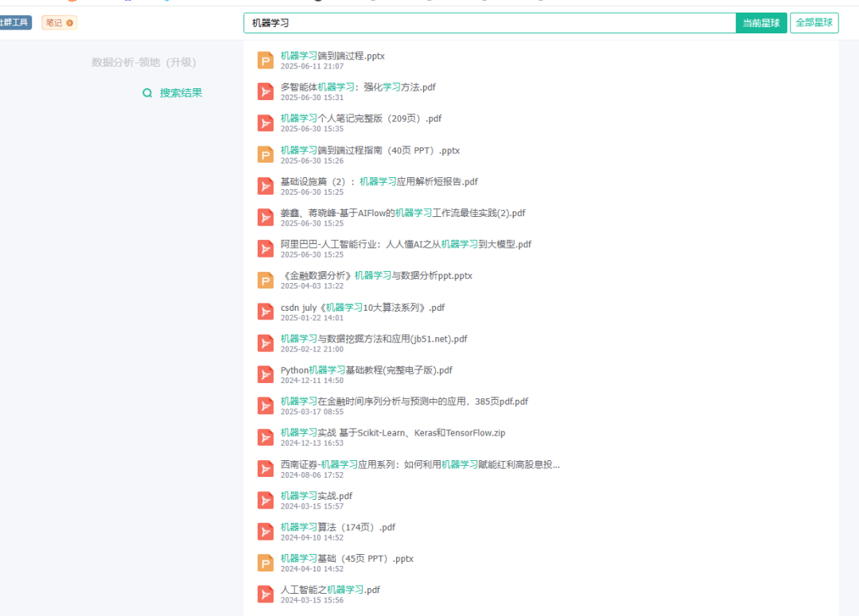Open Python机器学习基础教程(完整电子版).pdf
Image resolution: width=859 pixels, height=616 pixels.
367,370
